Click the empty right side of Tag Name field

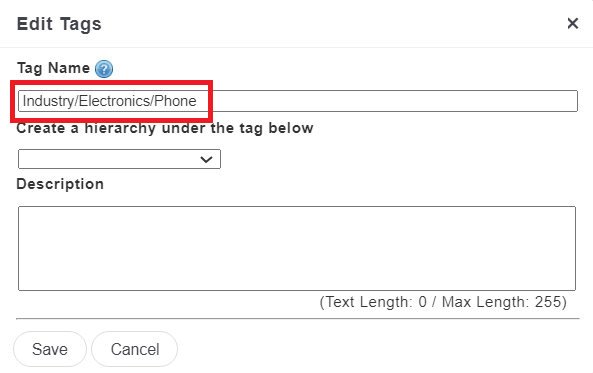[393, 101]
